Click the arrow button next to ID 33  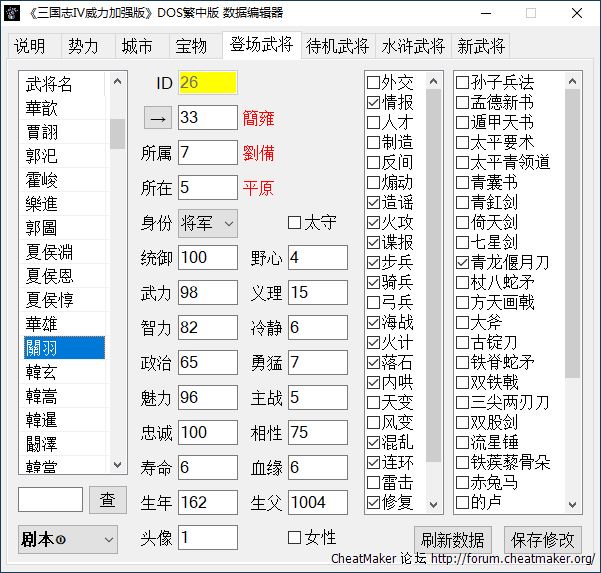pyautogui.click(x=158, y=118)
